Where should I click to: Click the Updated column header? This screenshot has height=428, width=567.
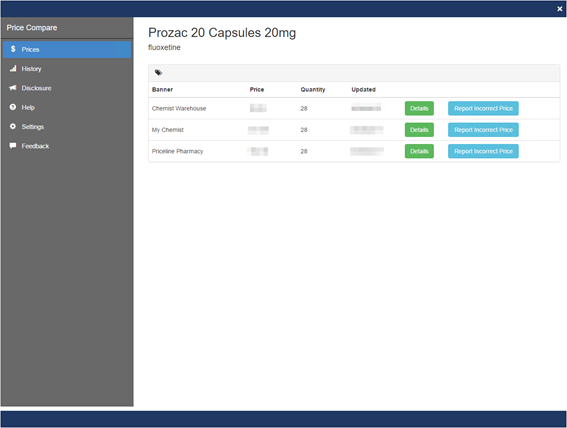tap(363, 90)
